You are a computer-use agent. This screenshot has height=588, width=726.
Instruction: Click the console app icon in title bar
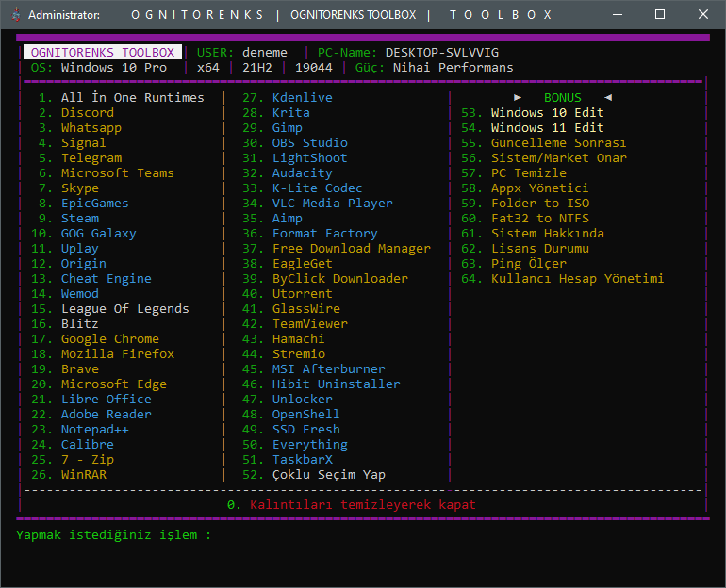click(16, 15)
